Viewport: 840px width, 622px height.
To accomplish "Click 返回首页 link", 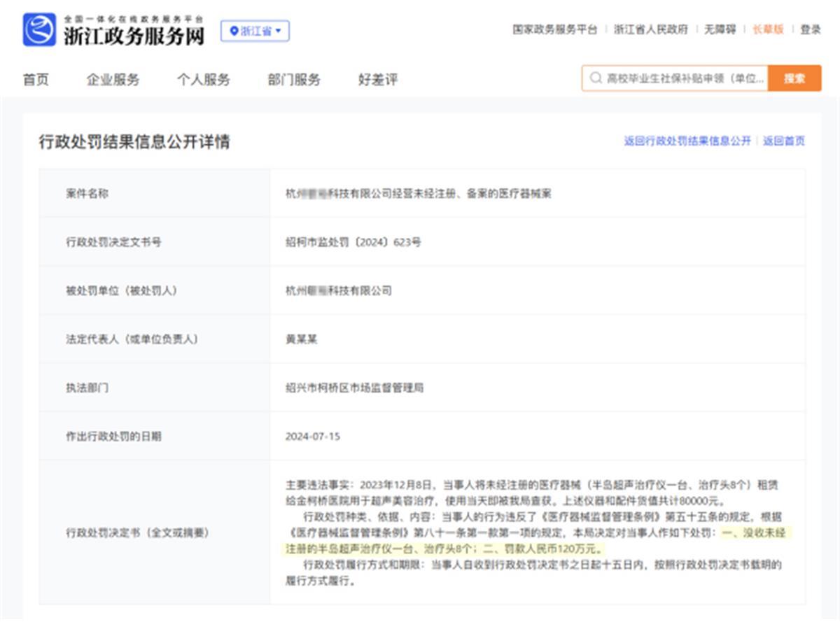I will tap(784, 141).
